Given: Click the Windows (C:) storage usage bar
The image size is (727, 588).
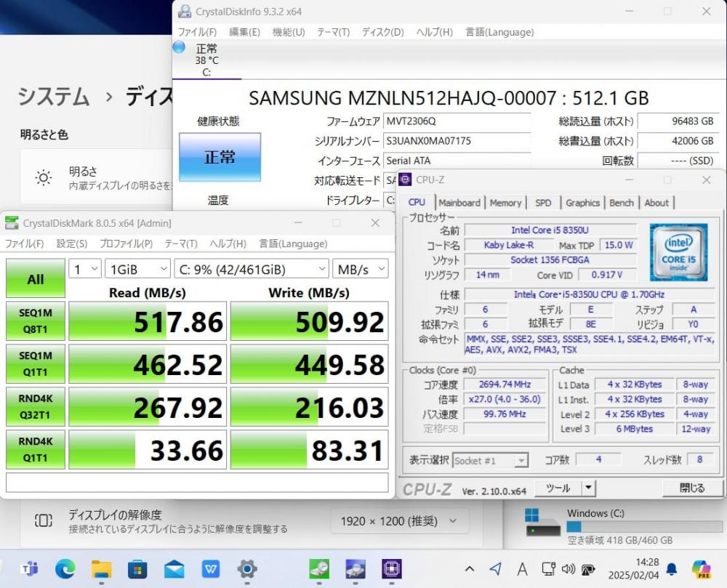Looking at the screenshot, I should (x=644, y=526).
